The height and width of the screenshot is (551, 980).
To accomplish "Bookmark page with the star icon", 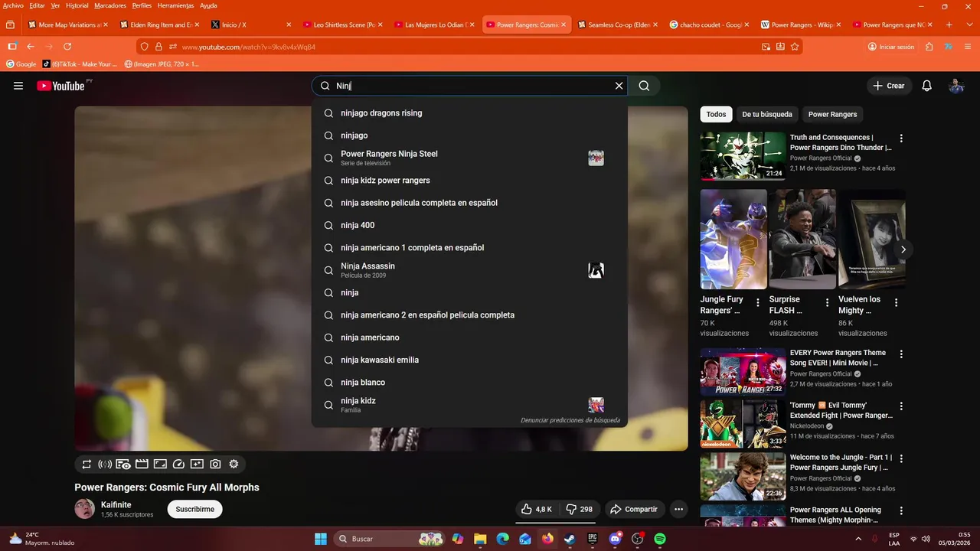I will [x=795, y=47].
